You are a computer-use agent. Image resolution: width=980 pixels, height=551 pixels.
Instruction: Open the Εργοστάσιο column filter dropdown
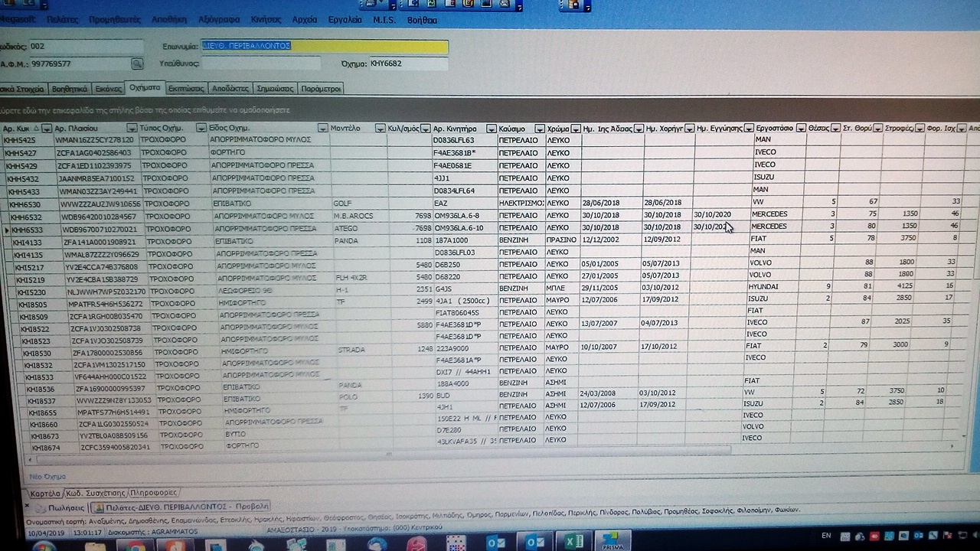coord(799,129)
